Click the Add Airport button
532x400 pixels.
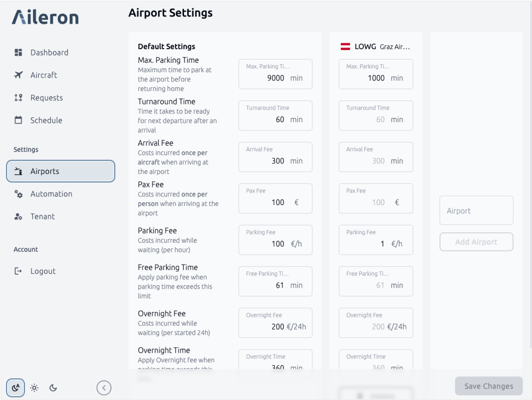point(476,242)
